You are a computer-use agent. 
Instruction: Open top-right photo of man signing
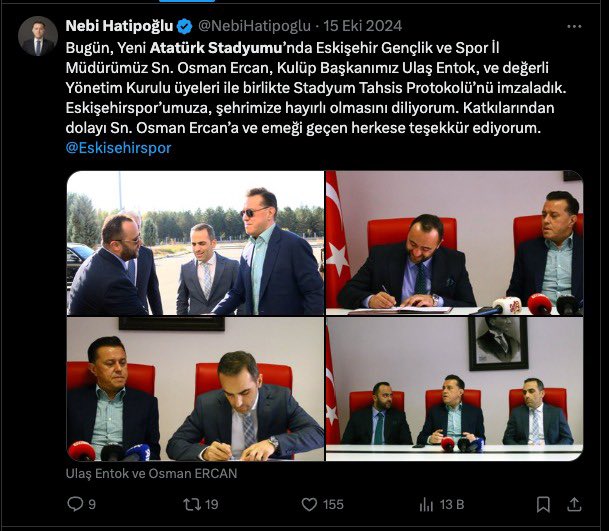point(454,243)
